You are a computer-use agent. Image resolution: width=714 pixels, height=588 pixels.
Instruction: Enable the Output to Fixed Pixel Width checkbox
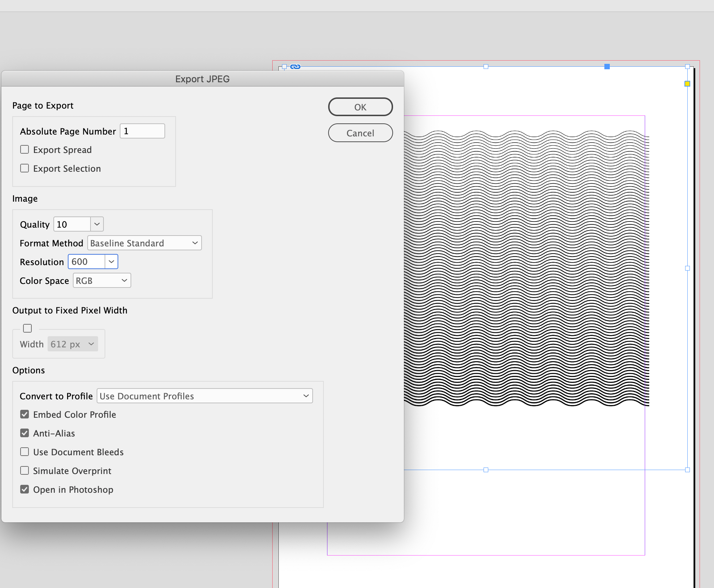click(28, 328)
